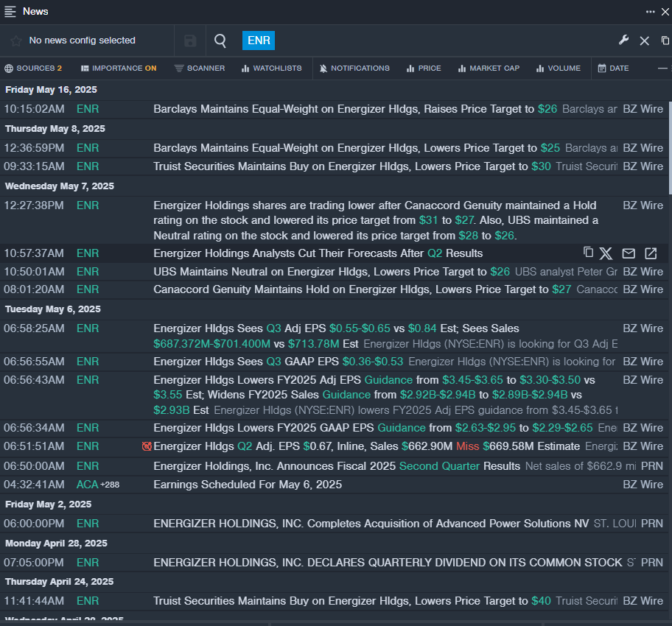Open the PRICE filter

(424, 68)
